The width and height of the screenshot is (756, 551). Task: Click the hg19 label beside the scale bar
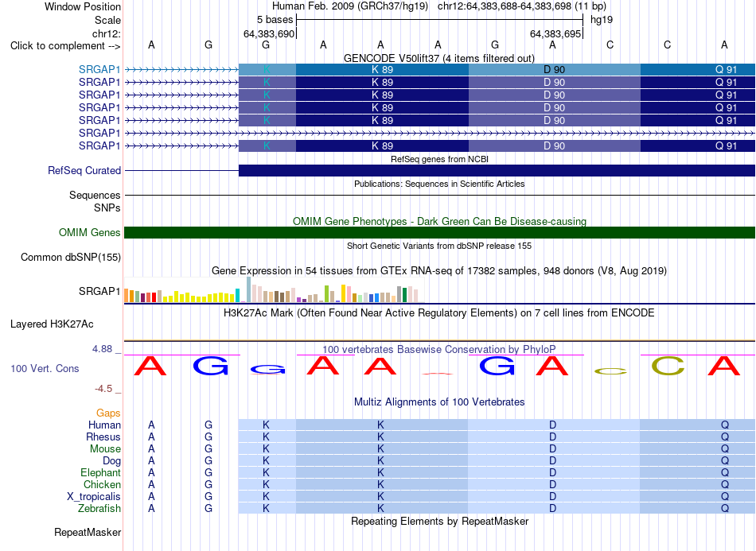pyautogui.click(x=602, y=20)
